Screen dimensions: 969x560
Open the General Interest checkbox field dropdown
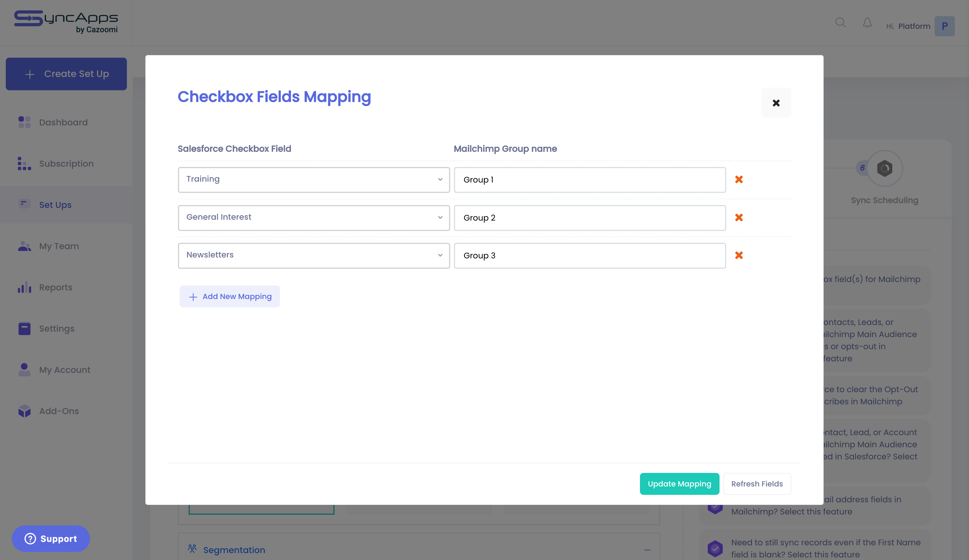tap(314, 218)
